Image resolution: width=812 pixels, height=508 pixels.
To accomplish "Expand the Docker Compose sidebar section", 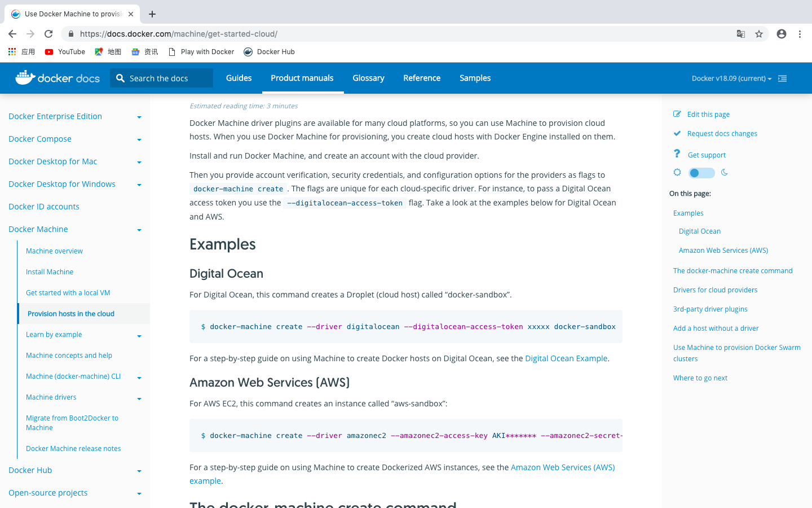I will pos(139,139).
